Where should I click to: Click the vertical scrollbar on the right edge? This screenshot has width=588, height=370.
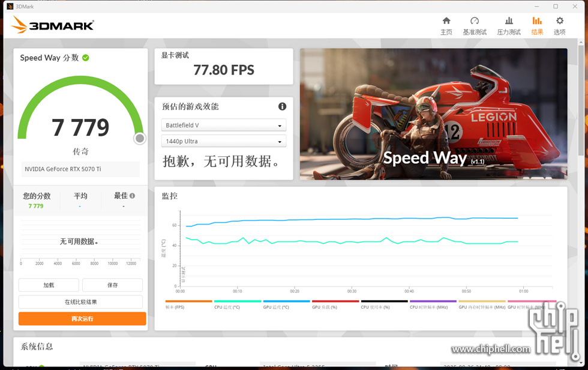pos(581,102)
